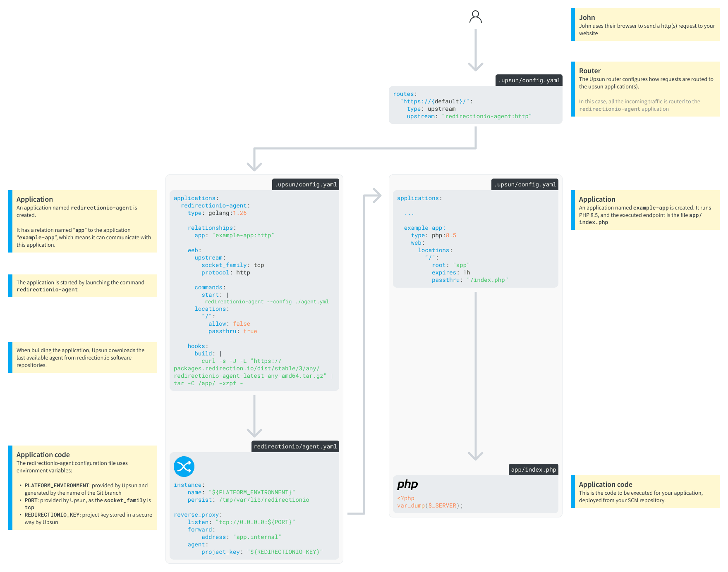Viewport: 728px width, 572px height.
Task: Open the app/index.php filename badge
Action: pyautogui.click(x=533, y=470)
